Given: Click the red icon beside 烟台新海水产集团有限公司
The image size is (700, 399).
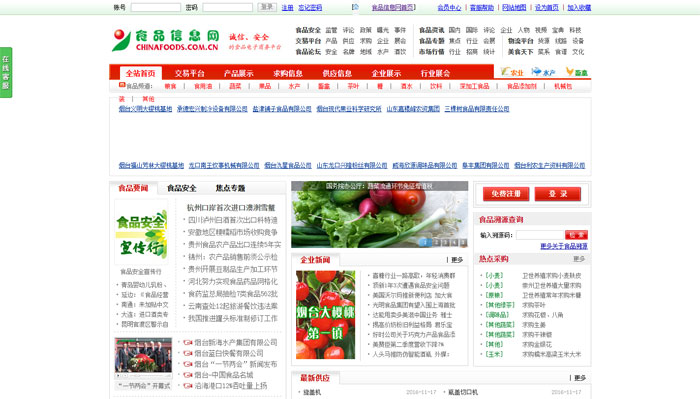Looking at the screenshot, I should [x=188, y=342].
